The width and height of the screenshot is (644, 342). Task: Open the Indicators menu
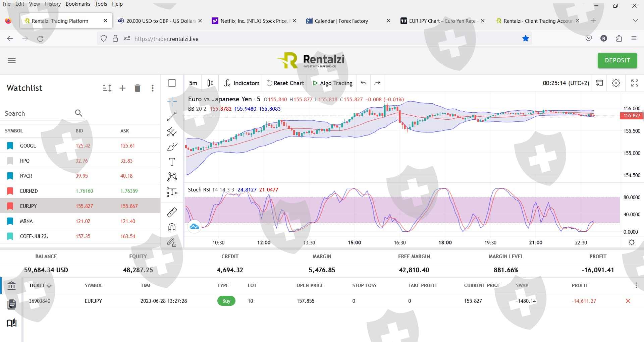pyautogui.click(x=242, y=83)
